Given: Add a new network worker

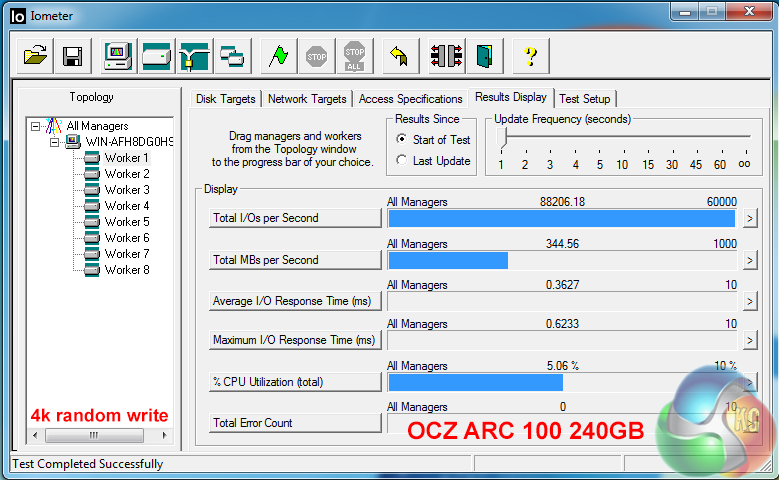Looking at the screenshot, I should (194, 56).
